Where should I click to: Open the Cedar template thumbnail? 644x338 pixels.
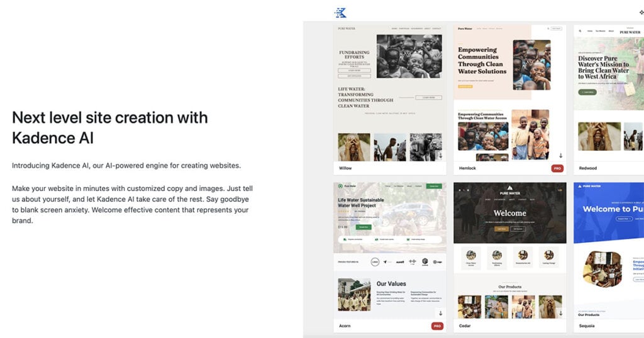(x=509, y=251)
